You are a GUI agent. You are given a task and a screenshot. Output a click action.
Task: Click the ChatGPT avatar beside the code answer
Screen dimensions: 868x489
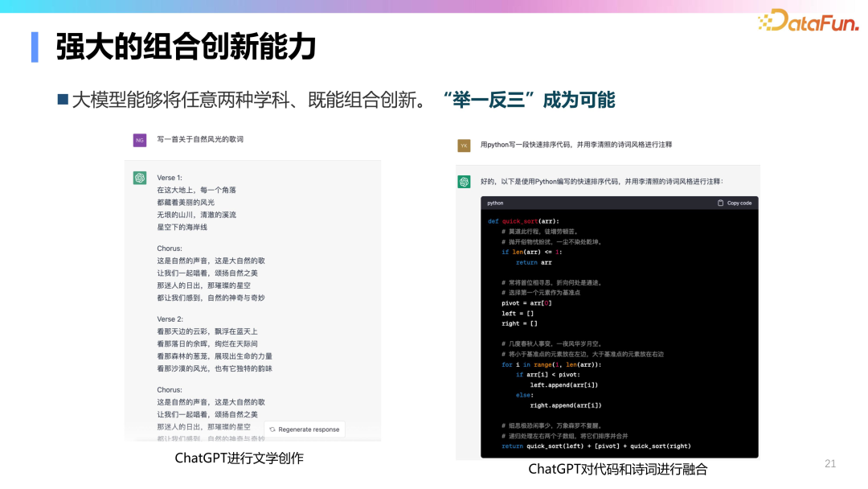[x=463, y=182]
